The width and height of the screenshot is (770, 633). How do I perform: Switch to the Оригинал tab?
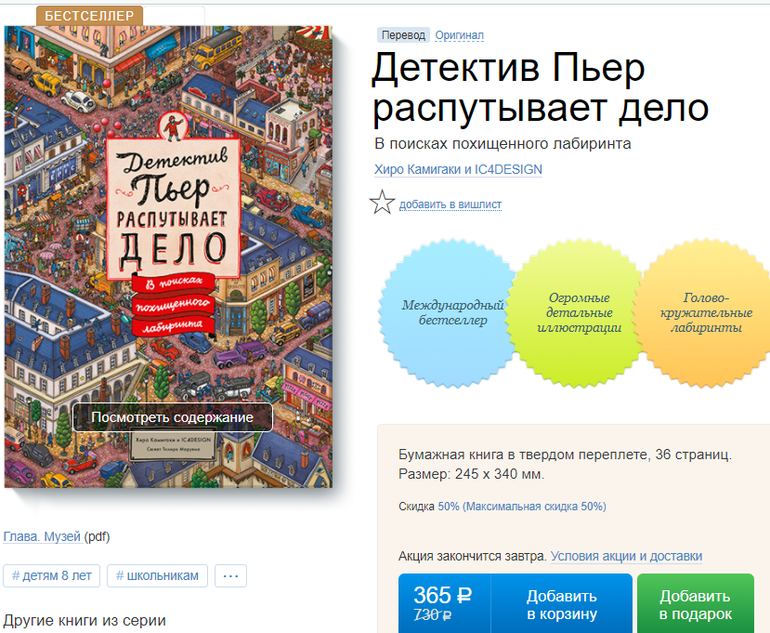tap(459, 35)
